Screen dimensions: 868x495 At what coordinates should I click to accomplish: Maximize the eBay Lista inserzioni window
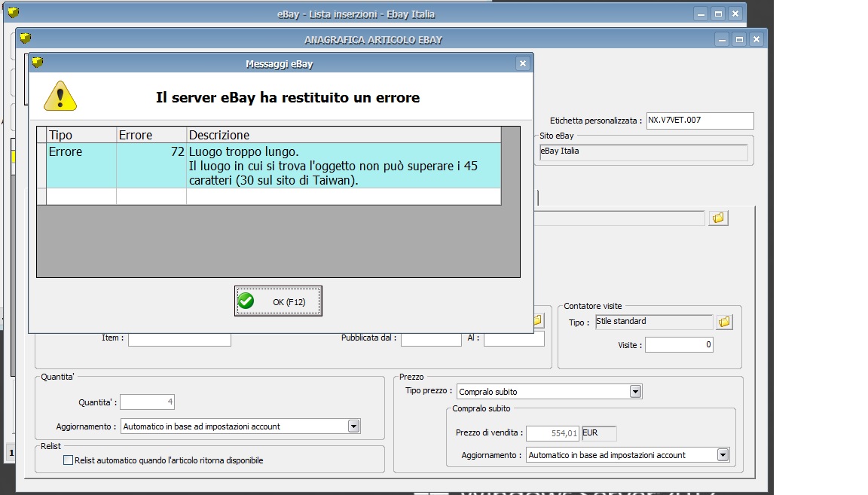(718, 14)
